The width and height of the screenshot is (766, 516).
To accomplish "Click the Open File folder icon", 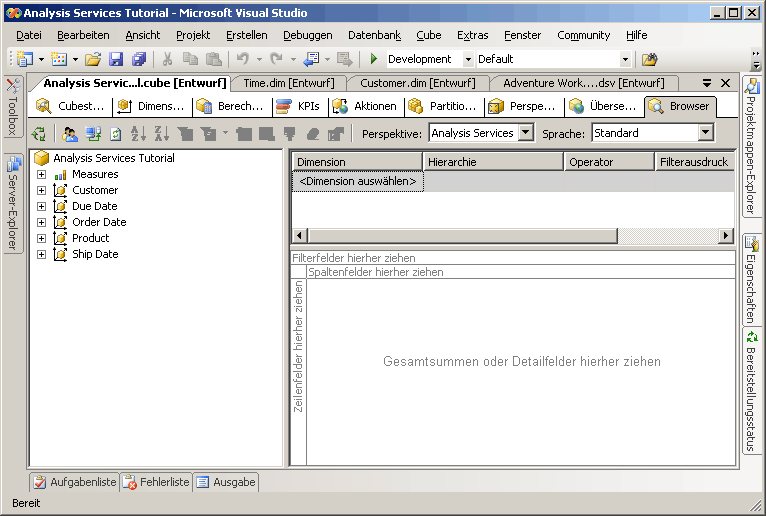I will 93,59.
